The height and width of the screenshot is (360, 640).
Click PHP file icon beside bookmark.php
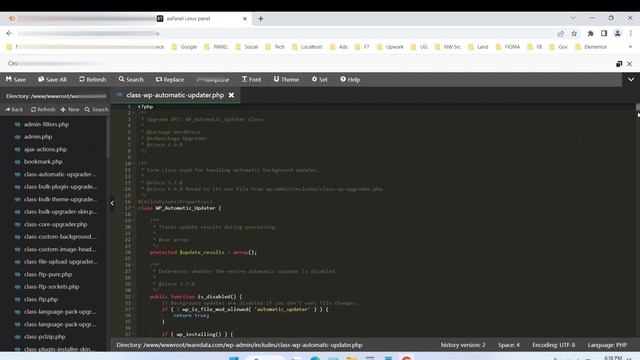[x=18, y=162]
